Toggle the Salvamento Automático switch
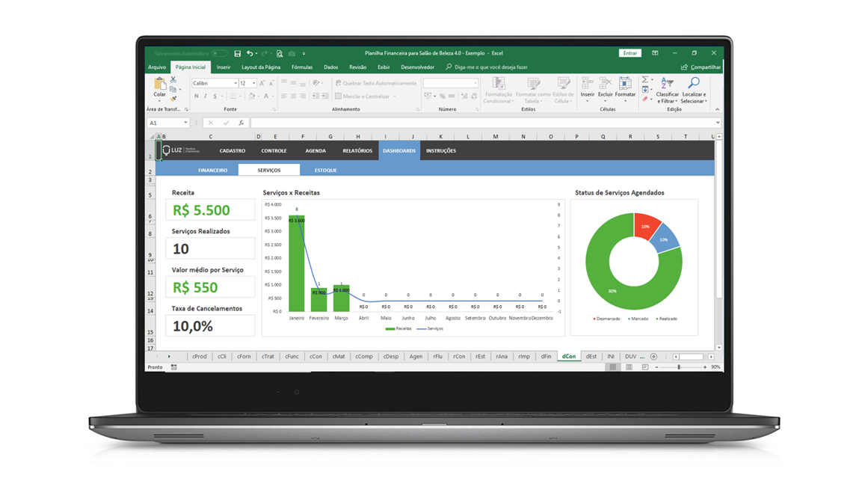Image resolution: width=868 pixels, height=487 pixels. [220, 53]
